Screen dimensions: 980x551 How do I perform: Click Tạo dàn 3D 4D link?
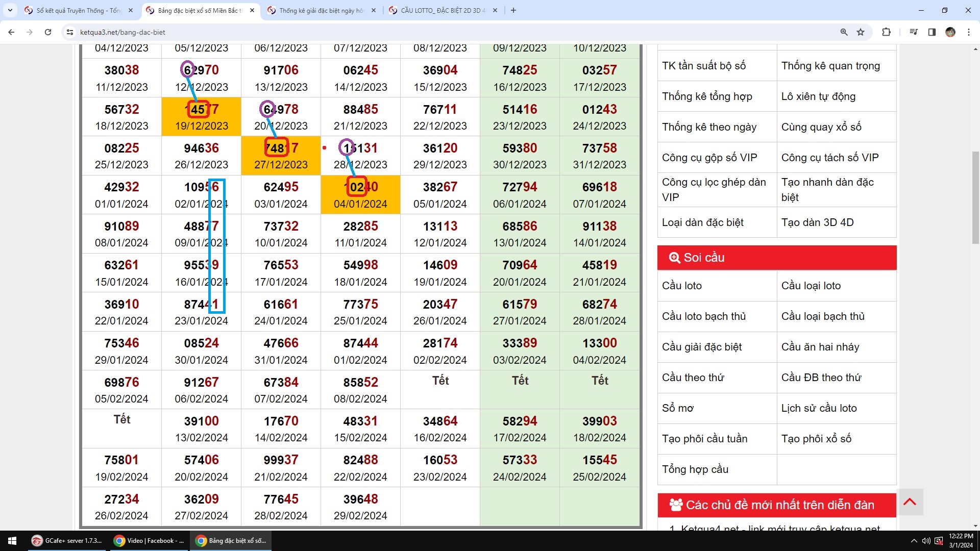(817, 222)
